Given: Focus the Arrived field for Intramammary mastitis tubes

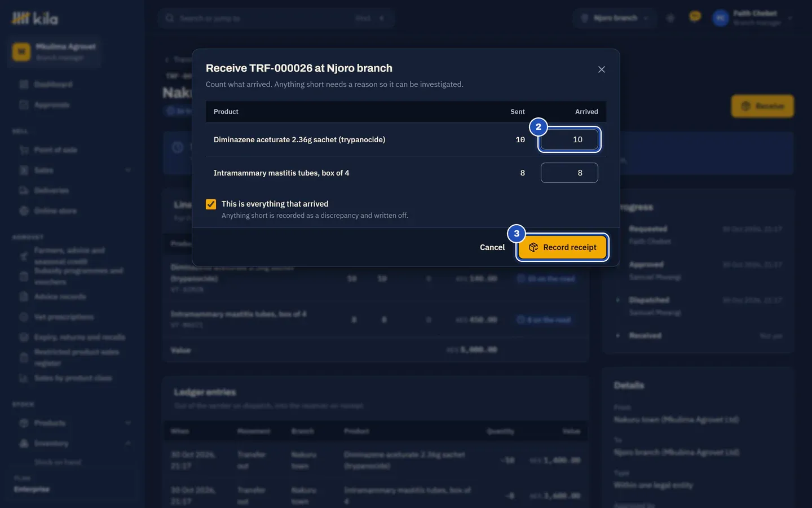Looking at the screenshot, I should point(570,173).
